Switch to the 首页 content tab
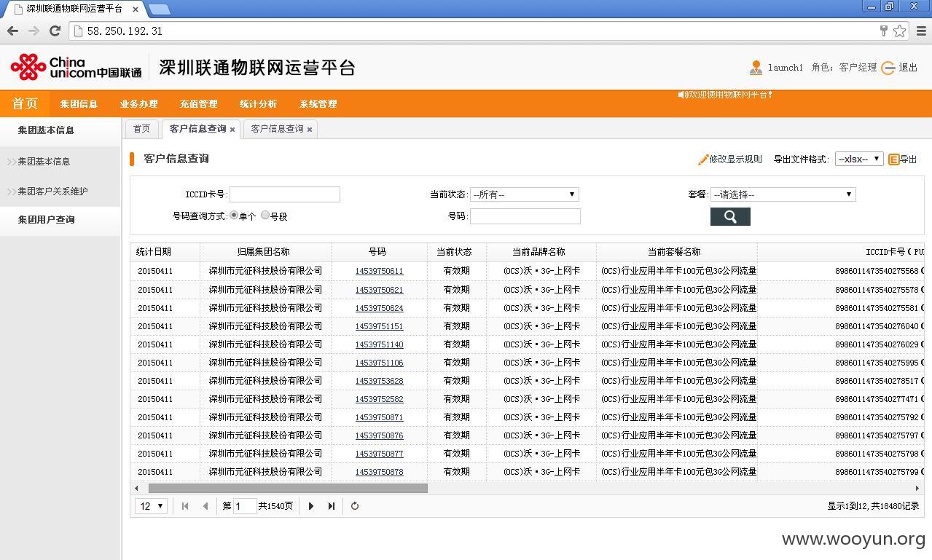932x560 pixels. 141,129
